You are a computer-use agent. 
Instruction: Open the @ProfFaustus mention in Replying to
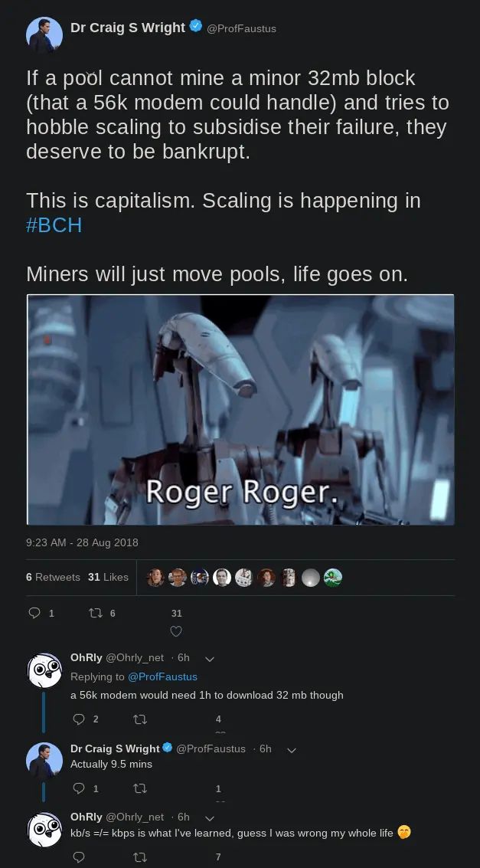pos(162,676)
